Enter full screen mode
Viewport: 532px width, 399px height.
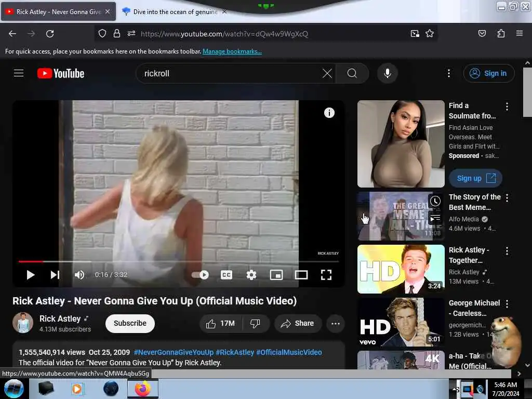pos(326,275)
